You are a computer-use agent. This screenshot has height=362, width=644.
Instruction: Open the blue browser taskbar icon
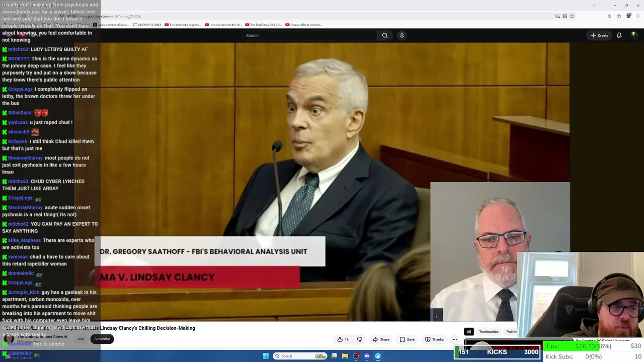378,356
